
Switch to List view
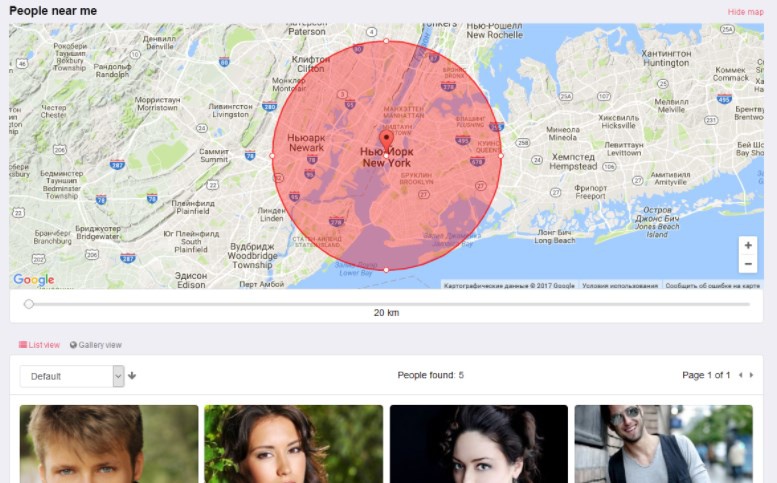(x=39, y=345)
